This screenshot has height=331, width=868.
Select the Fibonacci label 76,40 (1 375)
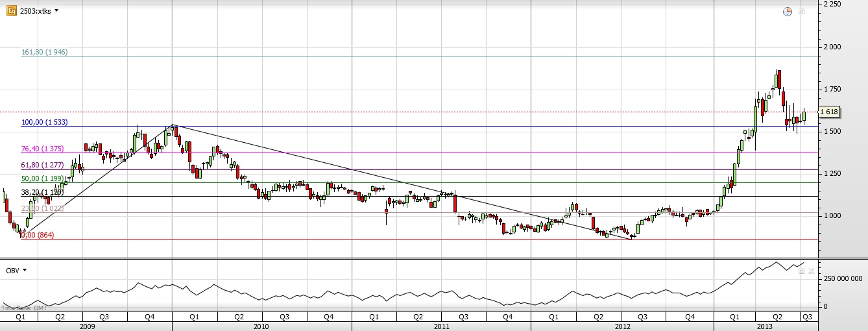43,149
